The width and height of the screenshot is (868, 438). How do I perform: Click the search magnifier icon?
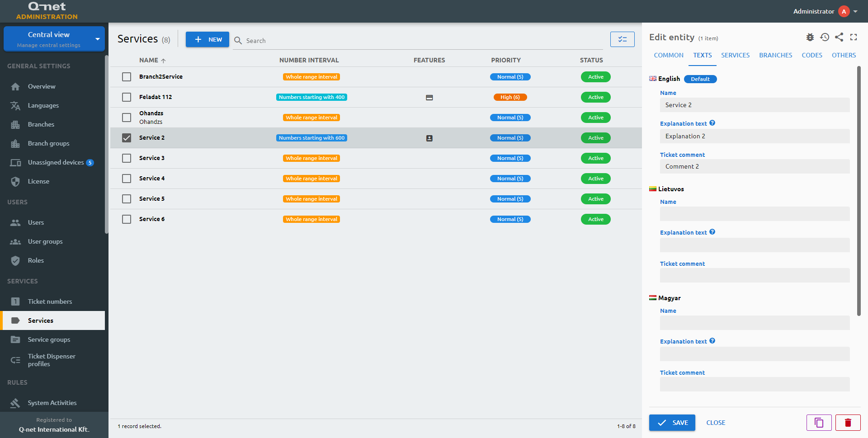(238, 40)
